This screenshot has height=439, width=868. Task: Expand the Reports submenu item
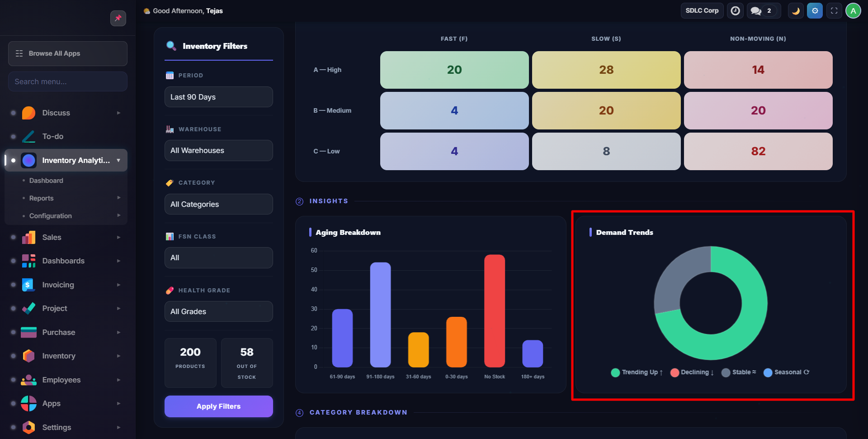coord(42,198)
